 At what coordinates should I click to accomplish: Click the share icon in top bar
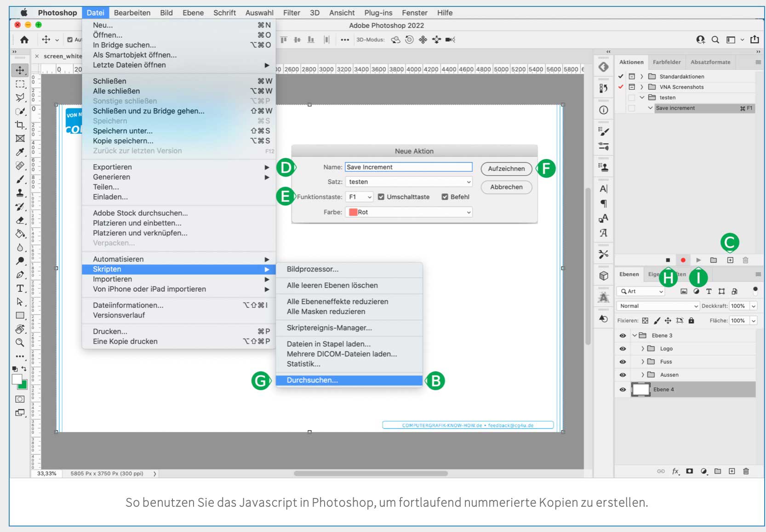[x=755, y=40]
